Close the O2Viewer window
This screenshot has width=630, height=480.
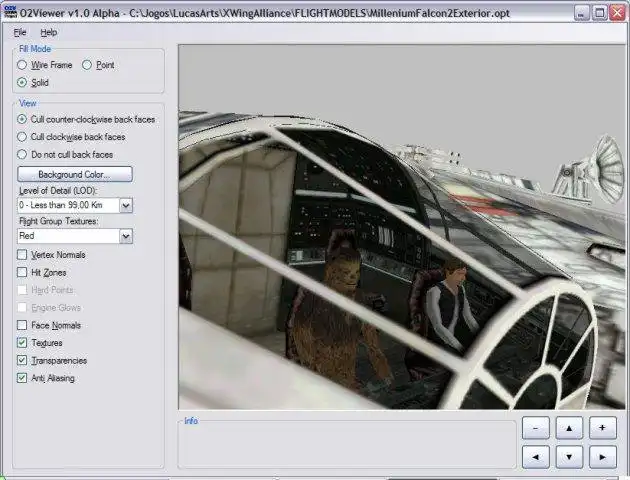618,13
